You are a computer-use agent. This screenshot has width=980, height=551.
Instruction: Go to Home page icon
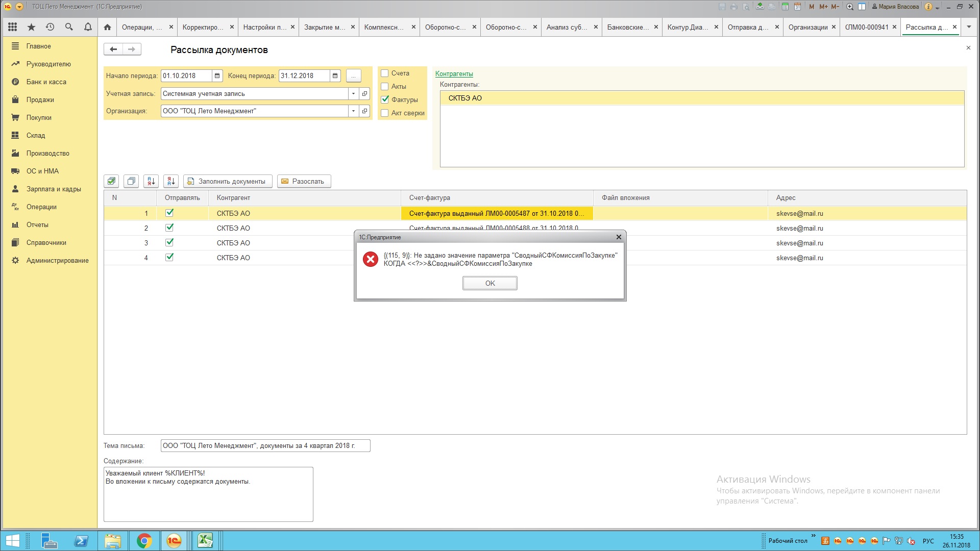(107, 27)
